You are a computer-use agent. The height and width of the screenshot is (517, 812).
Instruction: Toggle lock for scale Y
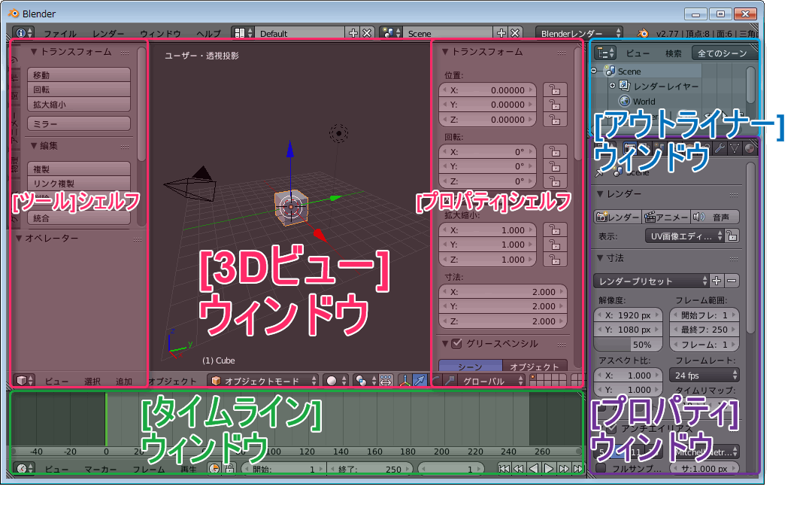click(555, 245)
